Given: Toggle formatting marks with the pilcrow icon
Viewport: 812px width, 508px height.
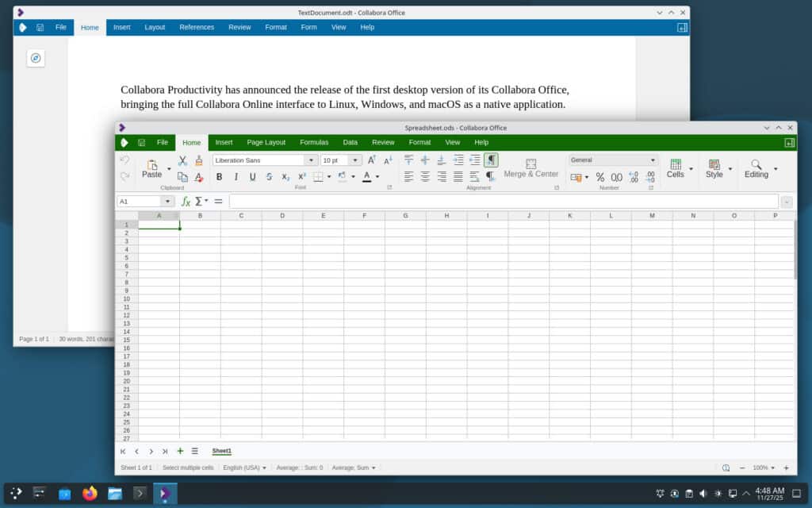Looking at the screenshot, I should click(x=492, y=160).
